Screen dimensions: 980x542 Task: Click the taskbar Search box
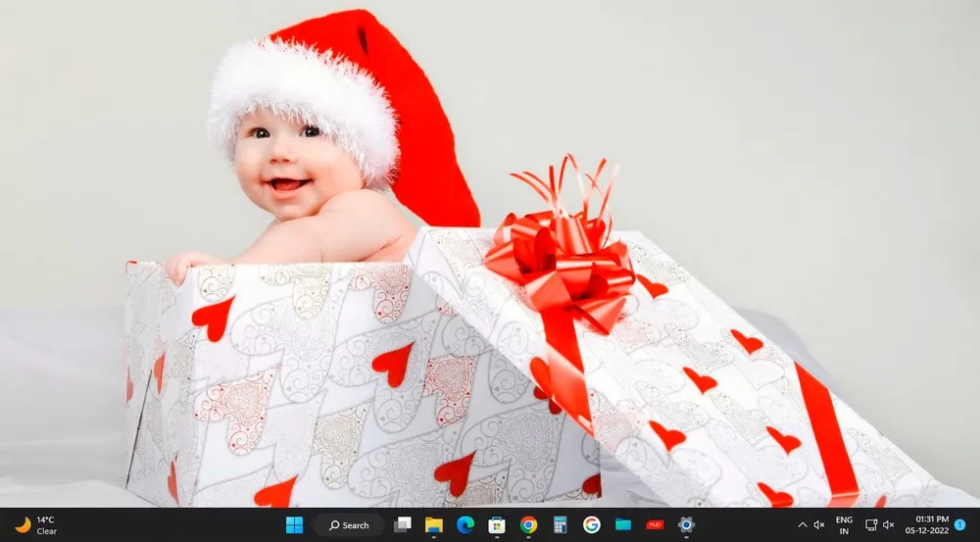click(x=350, y=525)
